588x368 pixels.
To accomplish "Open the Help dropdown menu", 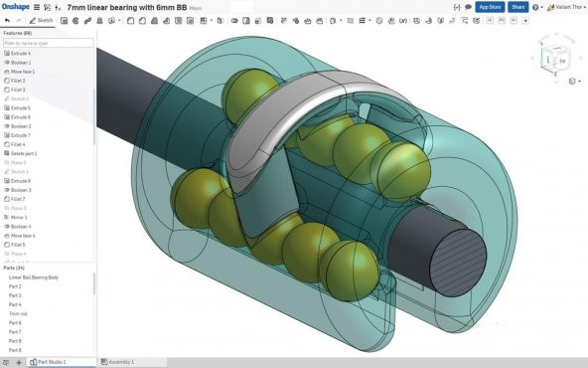I will [537, 7].
